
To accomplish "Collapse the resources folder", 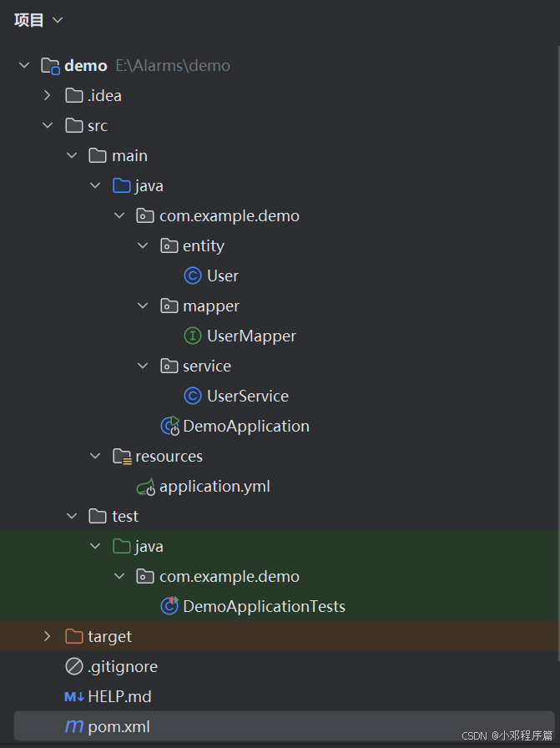I will 95,456.
